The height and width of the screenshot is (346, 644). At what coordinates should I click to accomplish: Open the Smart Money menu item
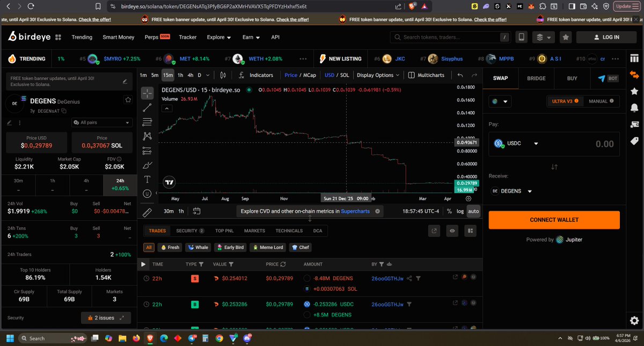coord(119,38)
